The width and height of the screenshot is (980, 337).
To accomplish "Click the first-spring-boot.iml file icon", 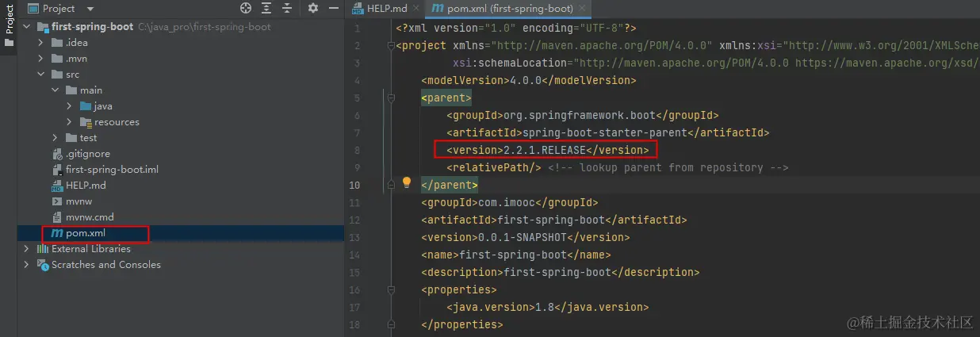I will click(56, 170).
